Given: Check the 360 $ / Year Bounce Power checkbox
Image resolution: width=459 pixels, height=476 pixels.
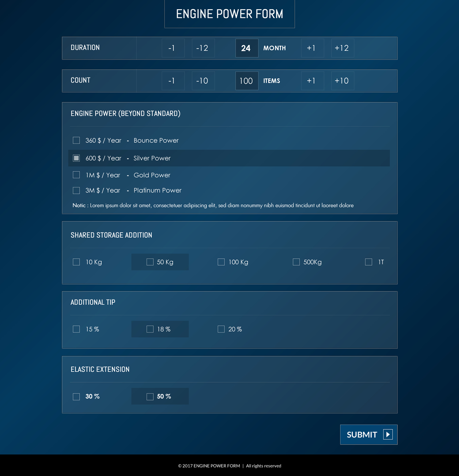Looking at the screenshot, I should coord(76,140).
